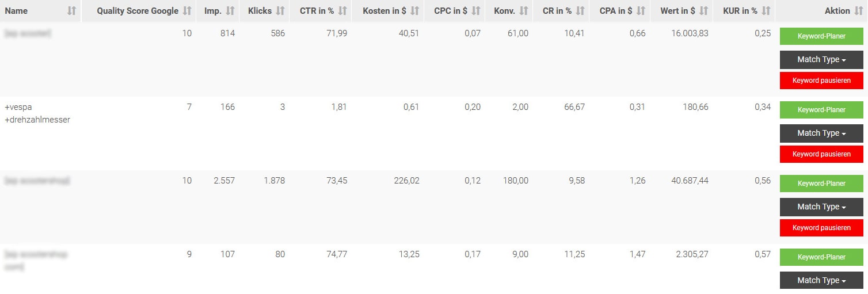The image size is (868, 294).
Task: Open Match Type dropdown for vespa drehzahlmesser
Action: click(821, 133)
